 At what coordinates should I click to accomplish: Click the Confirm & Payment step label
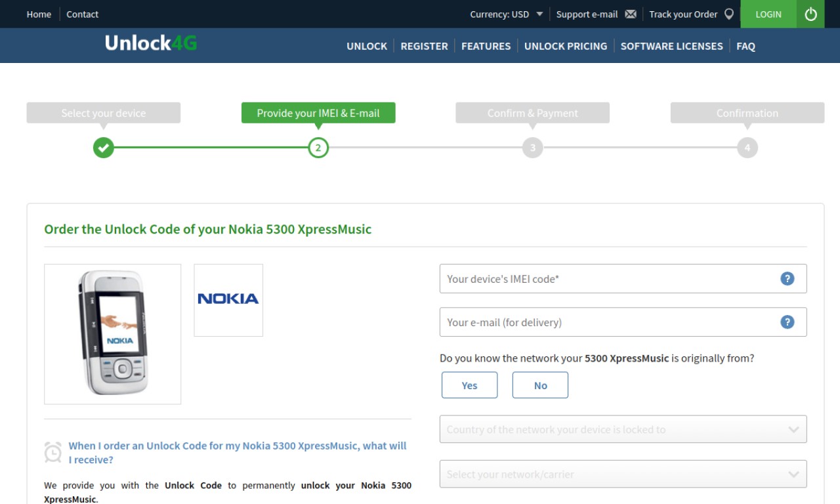point(533,113)
